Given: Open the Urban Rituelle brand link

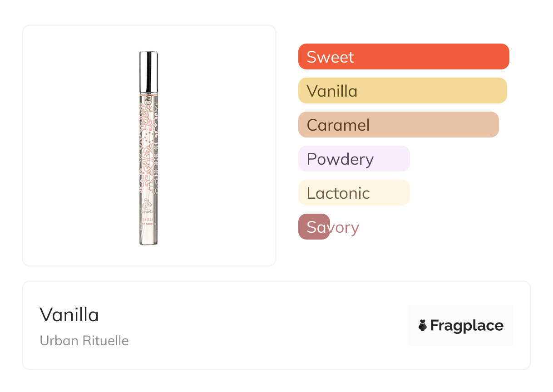Looking at the screenshot, I should tap(84, 341).
